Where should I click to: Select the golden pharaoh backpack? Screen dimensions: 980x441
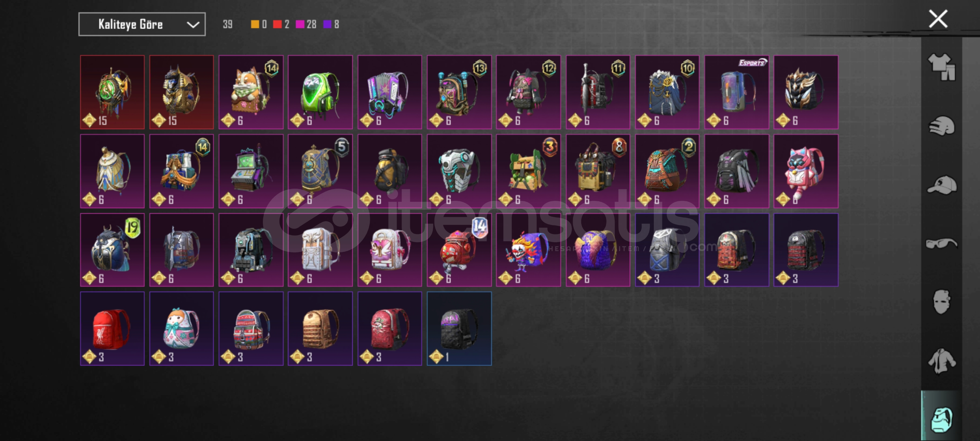point(182,92)
